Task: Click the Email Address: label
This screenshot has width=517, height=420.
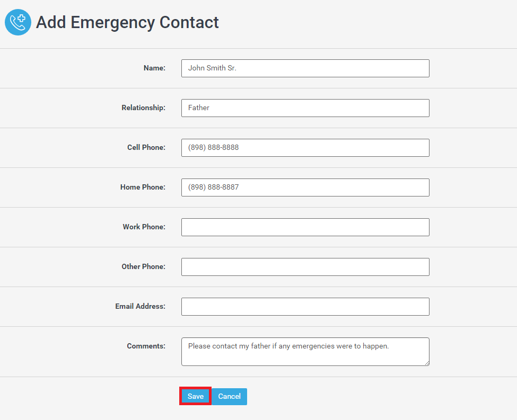Action: click(x=140, y=306)
